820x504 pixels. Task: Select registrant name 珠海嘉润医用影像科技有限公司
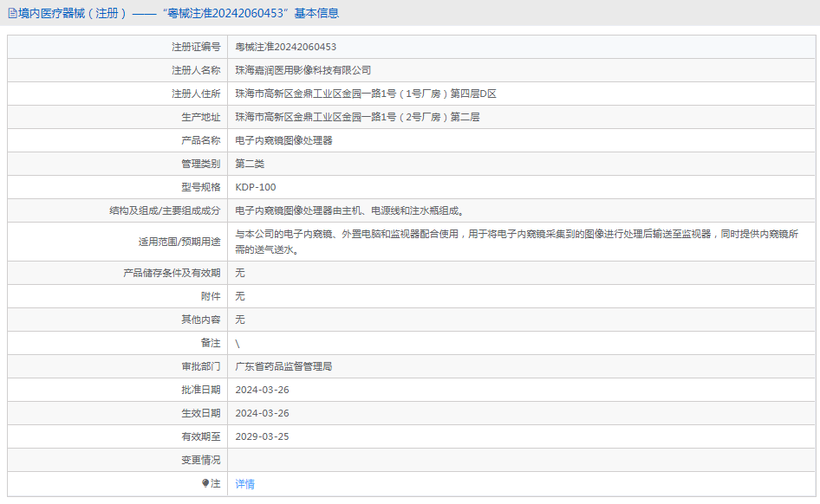tap(303, 70)
